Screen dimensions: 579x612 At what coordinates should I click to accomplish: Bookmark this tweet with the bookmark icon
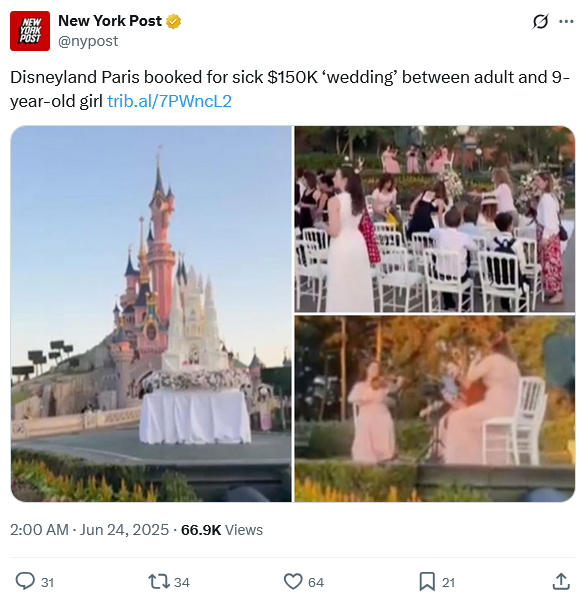(x=427, y=582)
